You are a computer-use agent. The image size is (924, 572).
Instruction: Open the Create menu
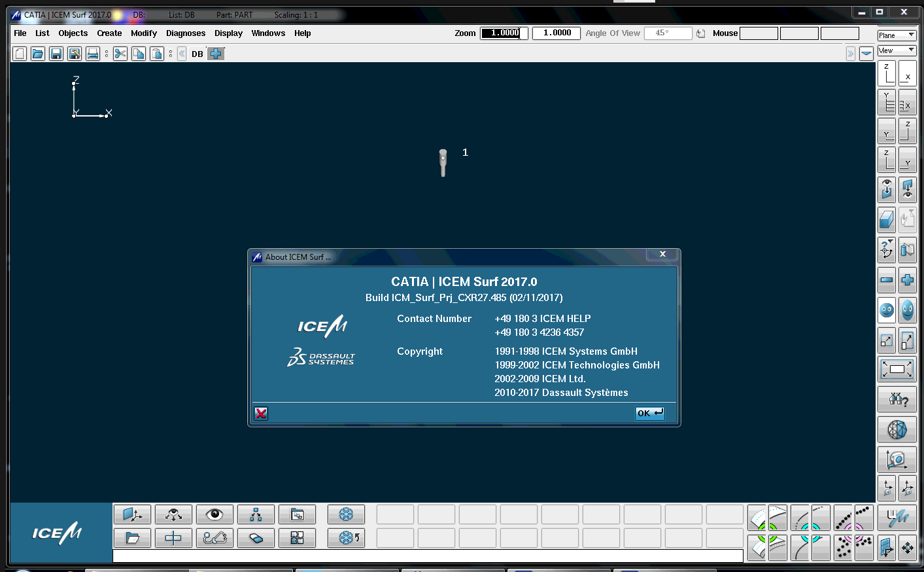tap(109, 33)
